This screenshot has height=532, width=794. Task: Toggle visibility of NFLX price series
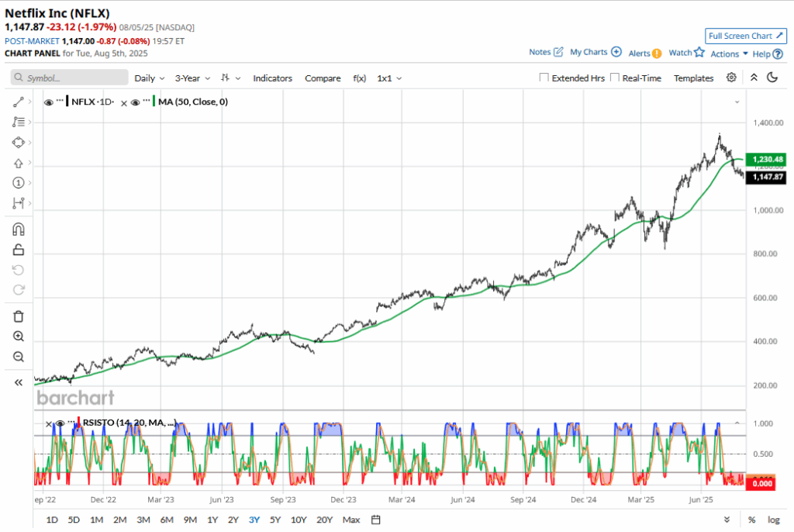(49, 102)
